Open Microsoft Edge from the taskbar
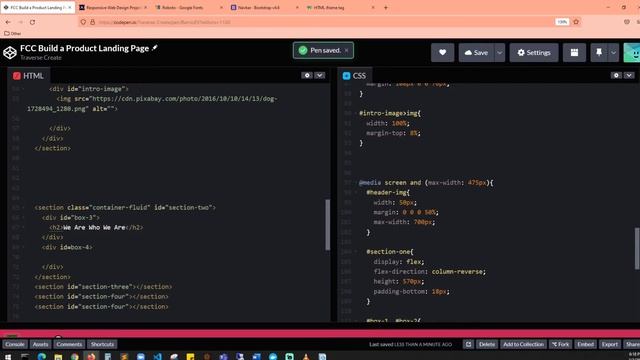 point(42,357)
